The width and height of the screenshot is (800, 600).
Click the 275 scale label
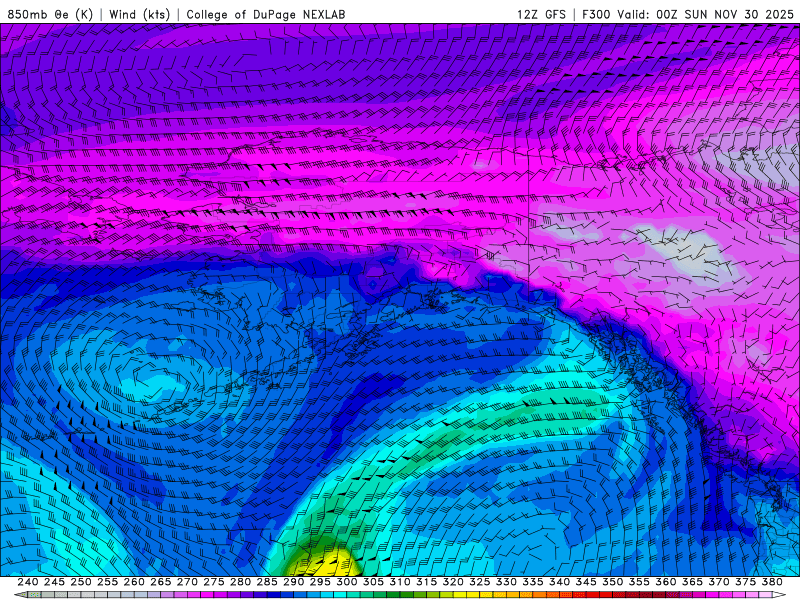(213, 582)
